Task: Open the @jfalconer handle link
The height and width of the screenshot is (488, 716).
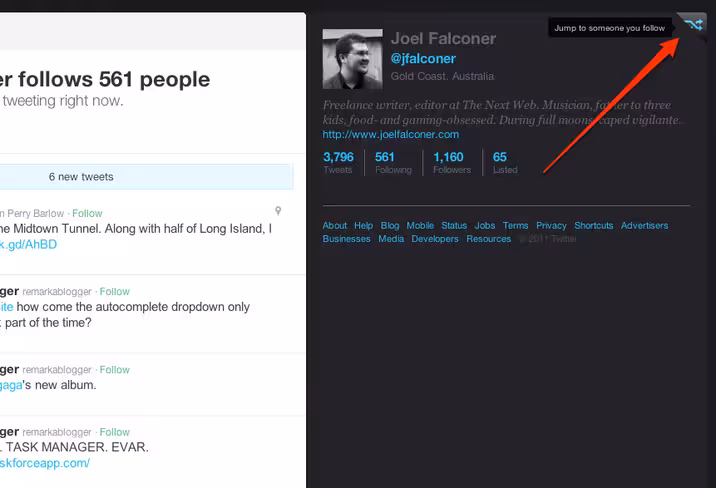Action: tap(423, 59)
